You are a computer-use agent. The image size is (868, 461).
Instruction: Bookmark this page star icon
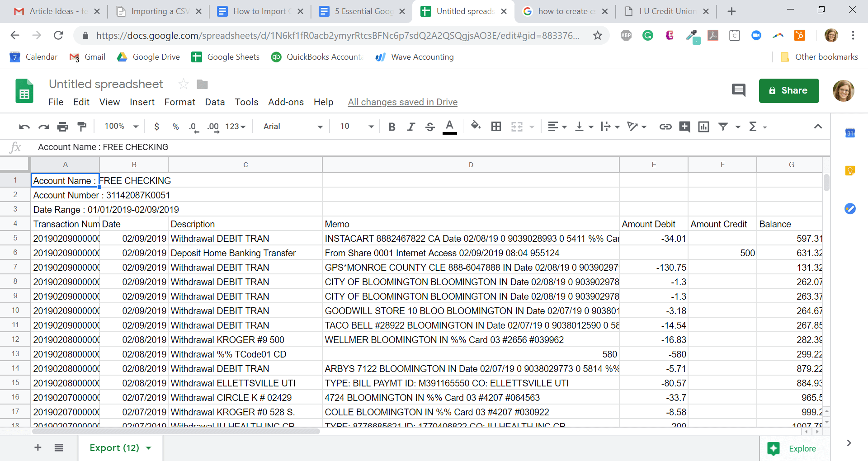[x=597, y=35]
